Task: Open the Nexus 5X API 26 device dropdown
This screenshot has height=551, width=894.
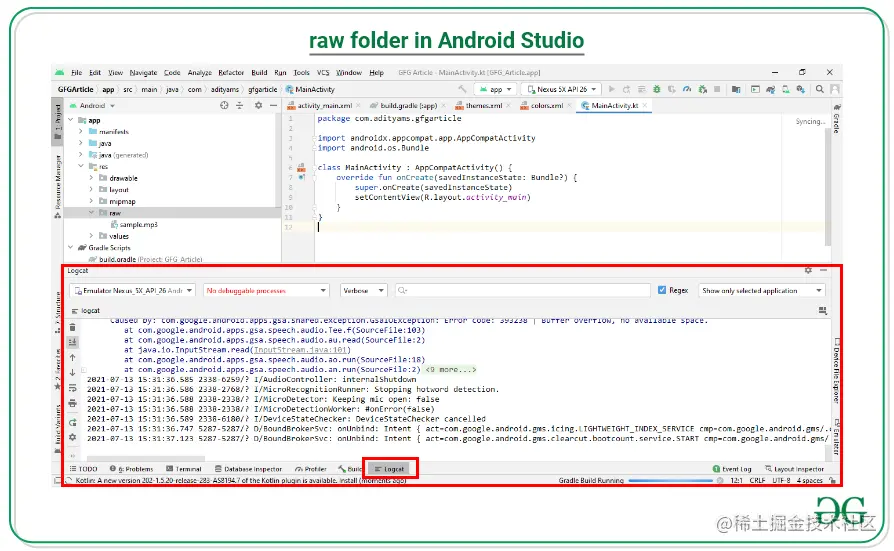Action: (562, 89)
